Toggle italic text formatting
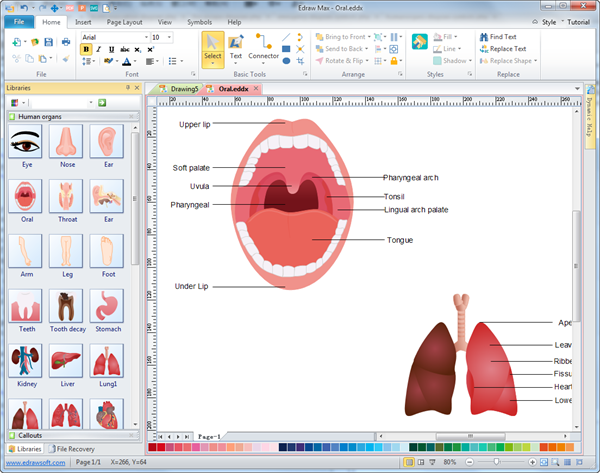Viewport: 600px width, 473px height. click(x=99, y=49)
